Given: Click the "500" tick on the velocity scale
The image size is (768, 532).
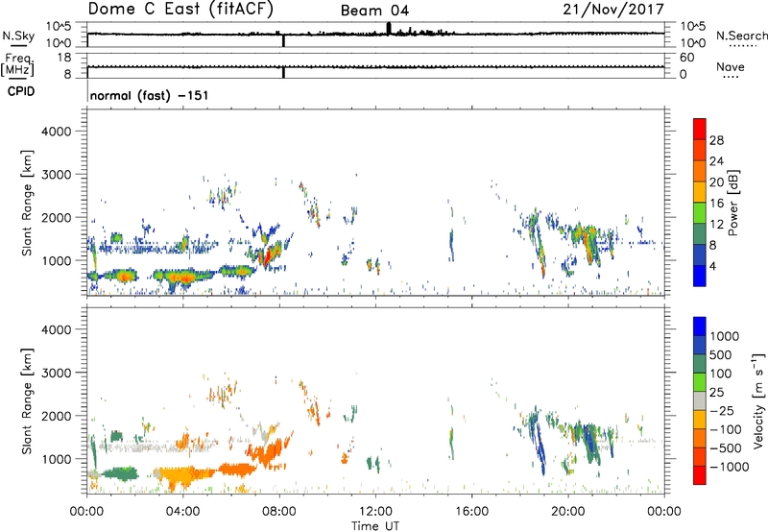Looking at the screenshot, I should click(x=721, y=354).
